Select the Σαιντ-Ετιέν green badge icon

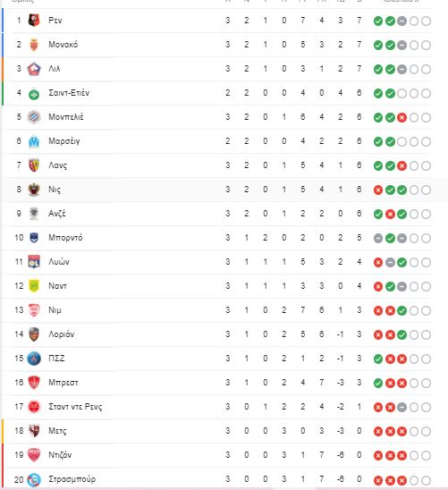point(34,94)
